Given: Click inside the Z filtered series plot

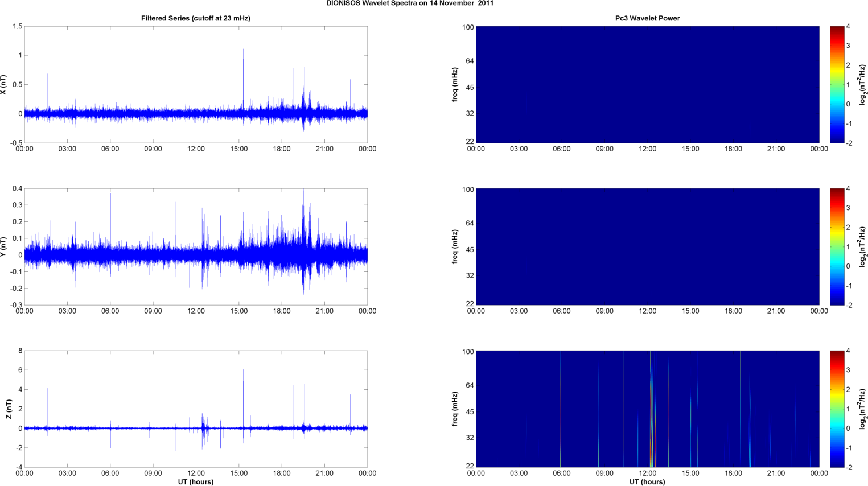Looking at the screenshot, I should pos(196,409).
